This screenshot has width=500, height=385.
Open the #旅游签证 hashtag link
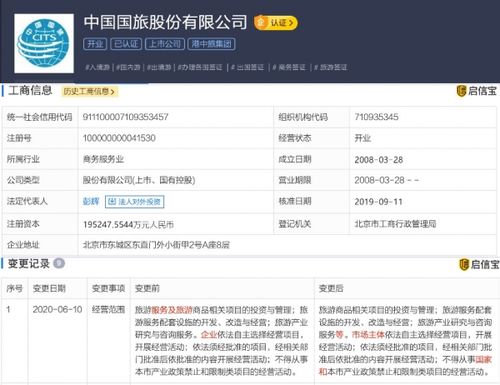tap(330, 67)
